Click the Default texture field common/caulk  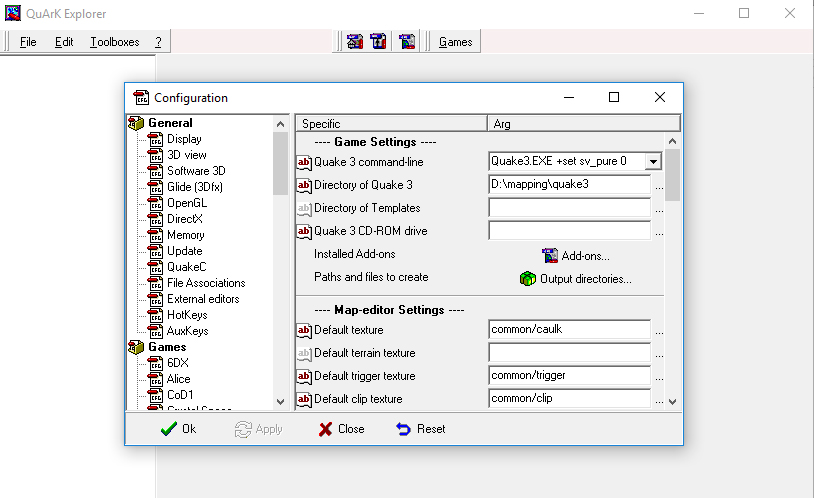tap(569, 329)
